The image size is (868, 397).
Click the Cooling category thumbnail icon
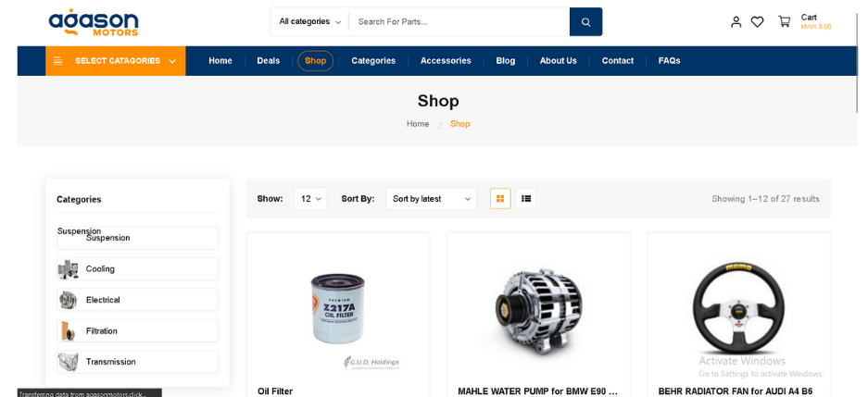point(68,268)
